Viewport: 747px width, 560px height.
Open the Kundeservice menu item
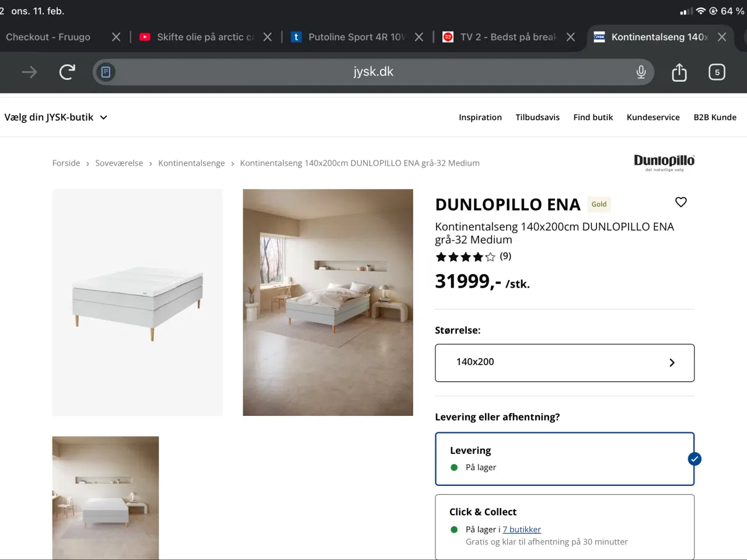coord(653,117)
